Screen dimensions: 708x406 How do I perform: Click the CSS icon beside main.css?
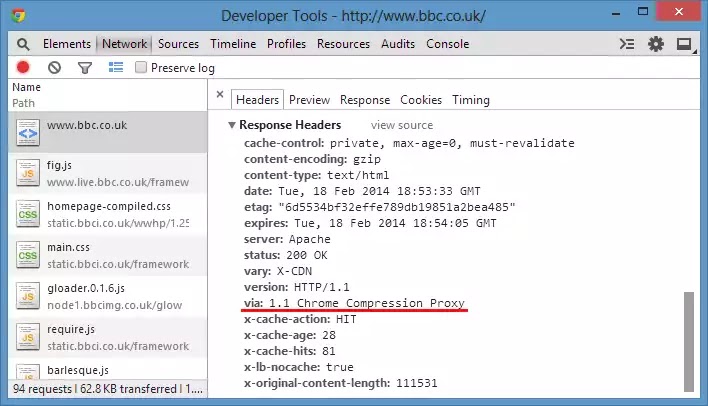[28, 255]
